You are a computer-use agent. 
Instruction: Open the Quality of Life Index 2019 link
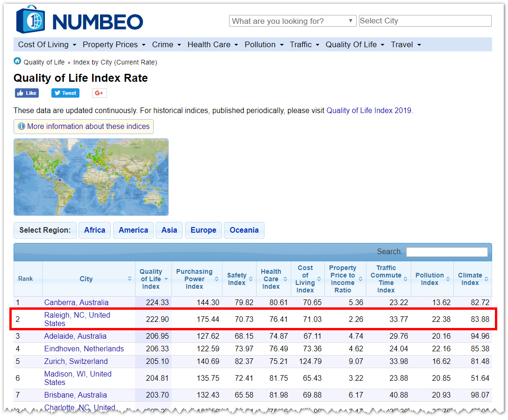coord(369,111)
